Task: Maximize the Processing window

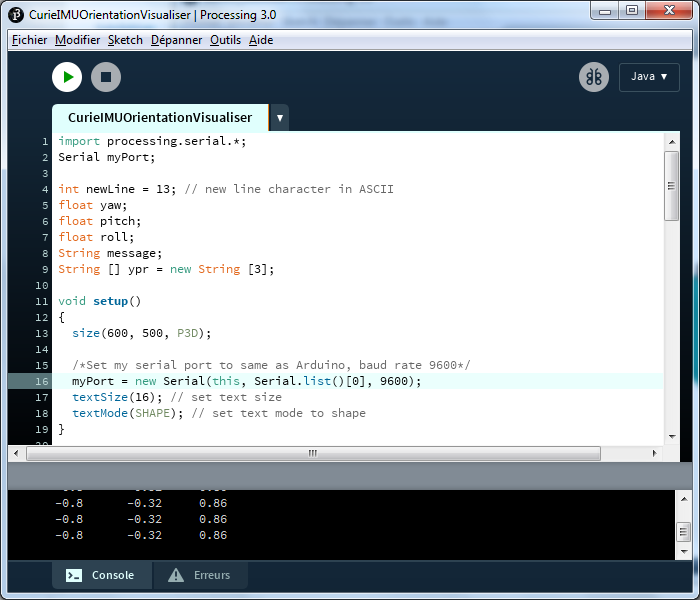Action: point(632,11)
